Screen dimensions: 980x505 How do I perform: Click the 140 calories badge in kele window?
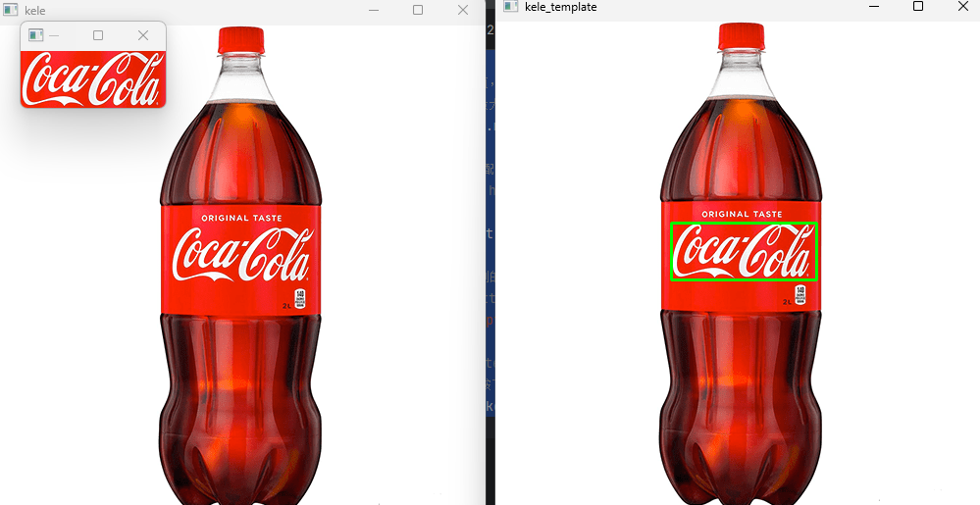pos(300,298)
